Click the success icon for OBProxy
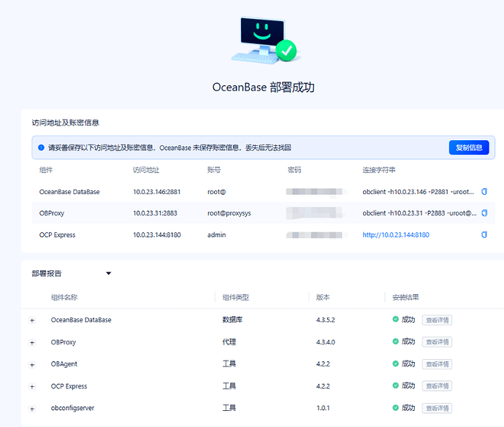This screenshot has width=504, height=427. click(x=396, y=341)
